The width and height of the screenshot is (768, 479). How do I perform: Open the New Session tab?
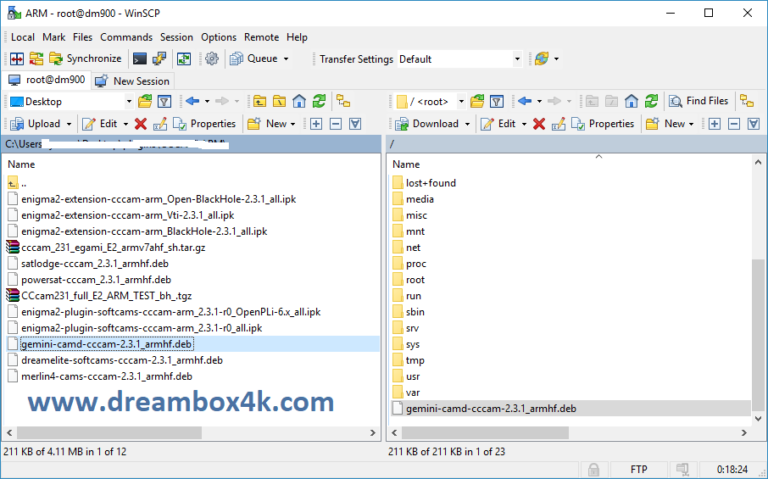[x=132, y=81]
